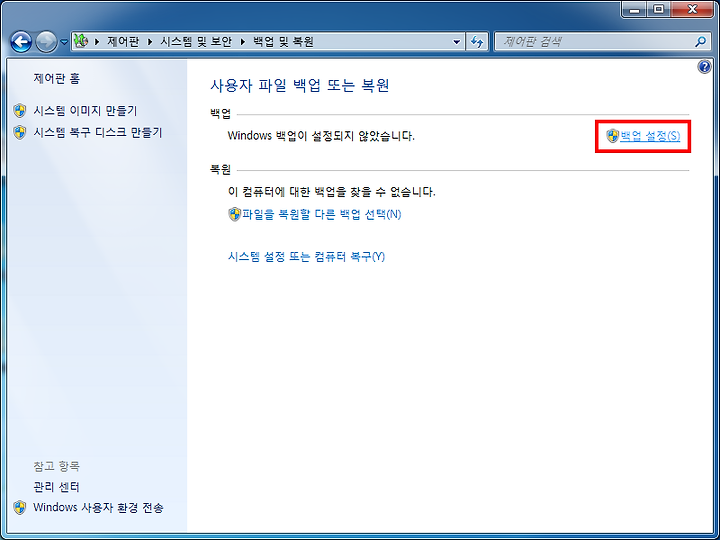
Task: Click the Control Panel icon in address bar
Action: click(x=81, y=41)
